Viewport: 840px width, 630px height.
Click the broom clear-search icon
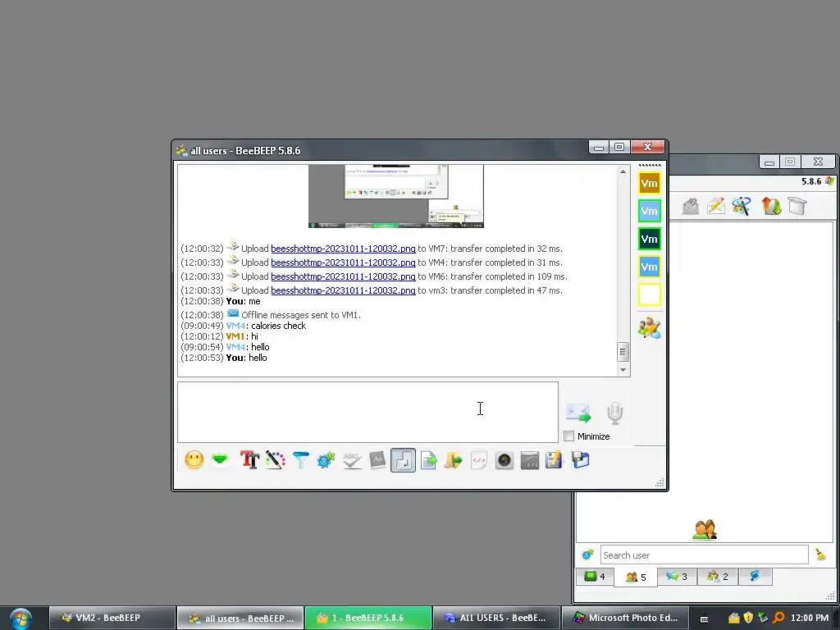(x=820, y=555)
